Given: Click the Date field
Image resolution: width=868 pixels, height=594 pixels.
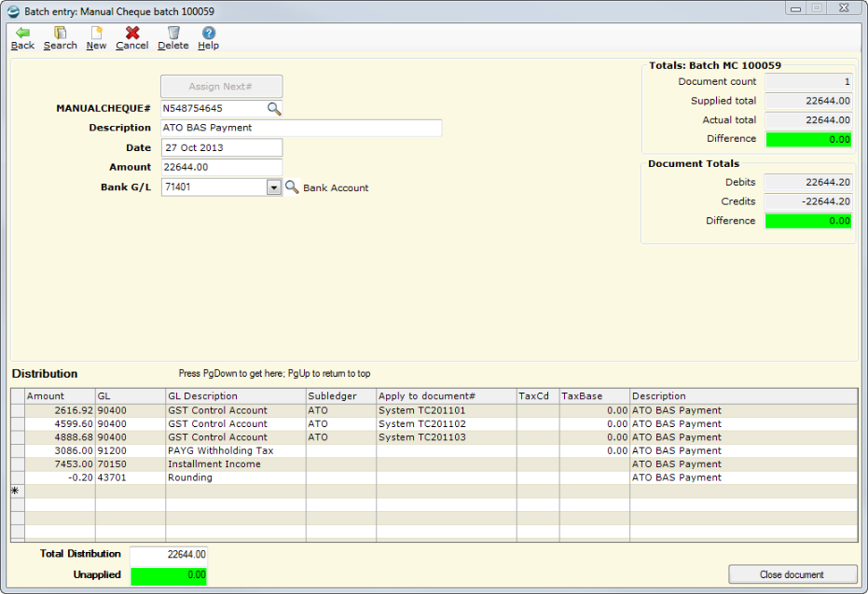Looking at the screenshot, I should (x=221, y=147).
